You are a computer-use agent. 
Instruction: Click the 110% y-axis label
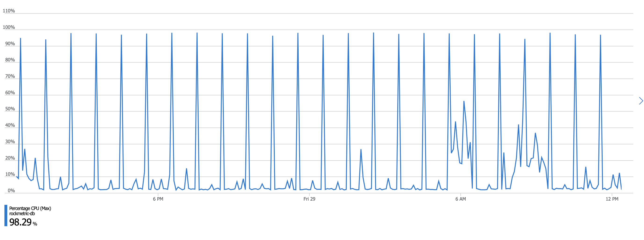click(x=9, y=11)
